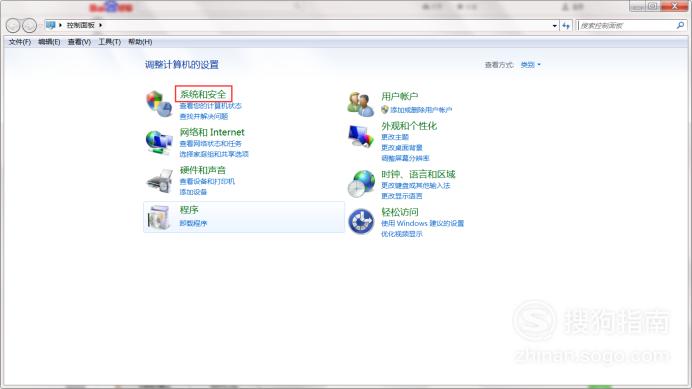This screenshot has height=389, width=692.
Task: Click the Back navigation arrow button
Action: (x=13, y=26)
